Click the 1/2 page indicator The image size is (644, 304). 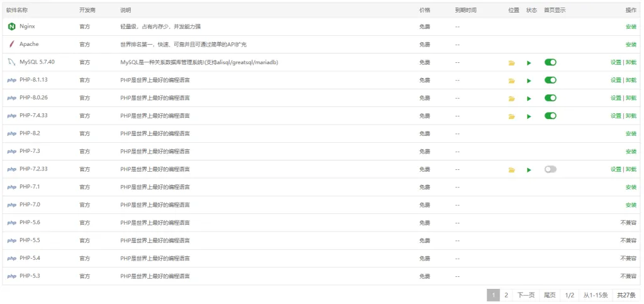[x=569, y=295]
